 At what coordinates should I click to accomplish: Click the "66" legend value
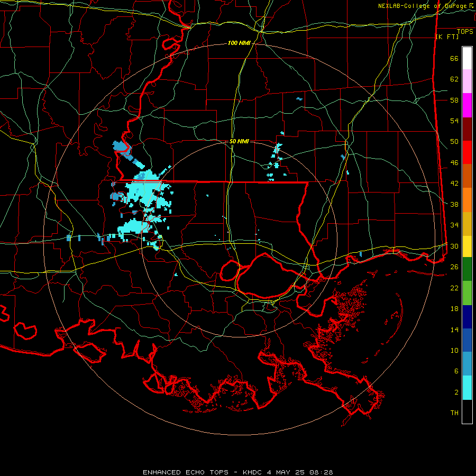tap(454, 59)
